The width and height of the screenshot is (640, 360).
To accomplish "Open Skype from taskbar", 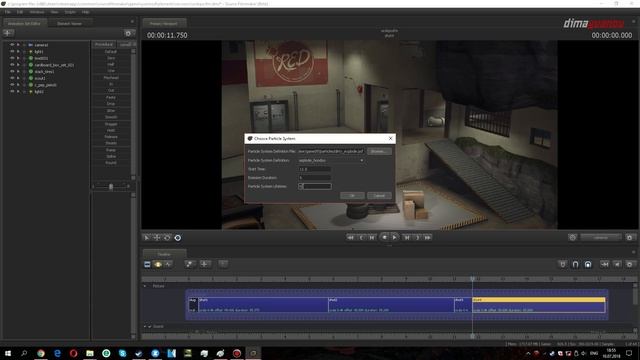I will tap(122, 353).
